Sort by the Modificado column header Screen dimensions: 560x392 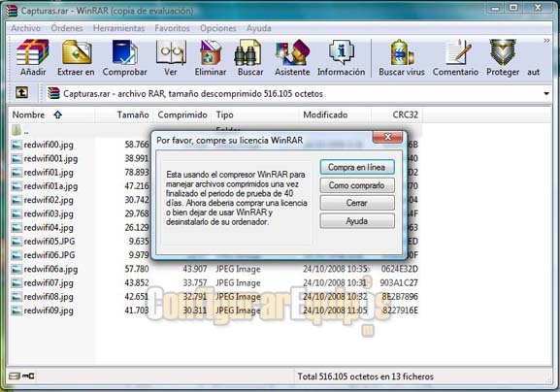[335, 114]
